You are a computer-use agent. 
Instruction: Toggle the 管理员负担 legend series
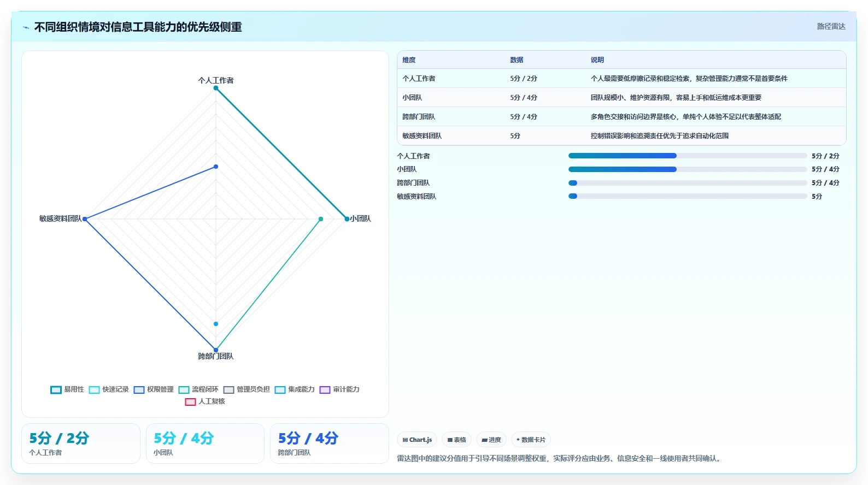tap(247, 389)
